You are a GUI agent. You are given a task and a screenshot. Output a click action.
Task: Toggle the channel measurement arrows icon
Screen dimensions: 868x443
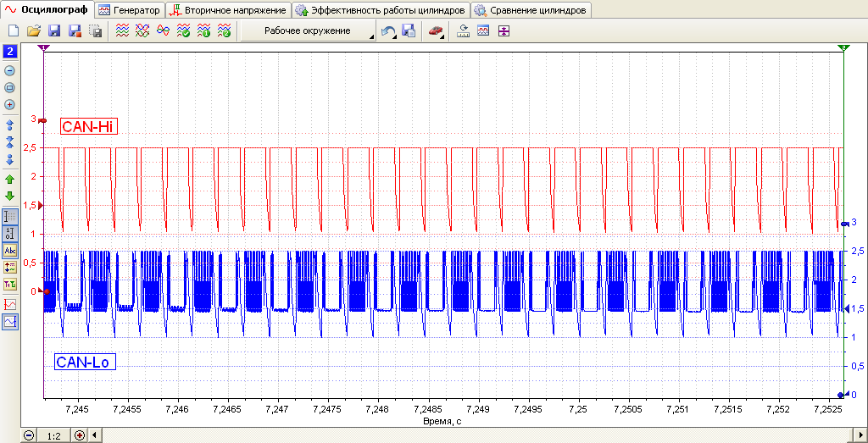click(x=10, y=267)
